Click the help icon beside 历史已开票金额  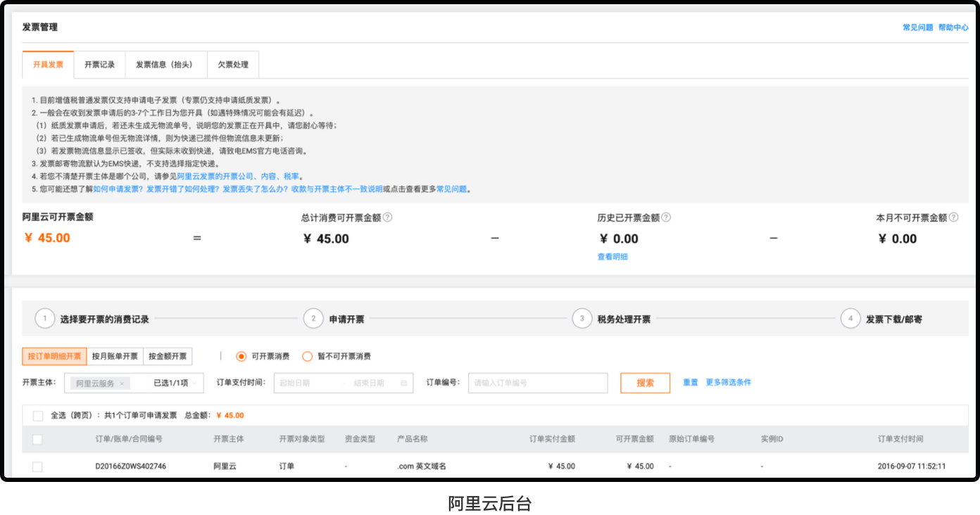pos(666,217)
